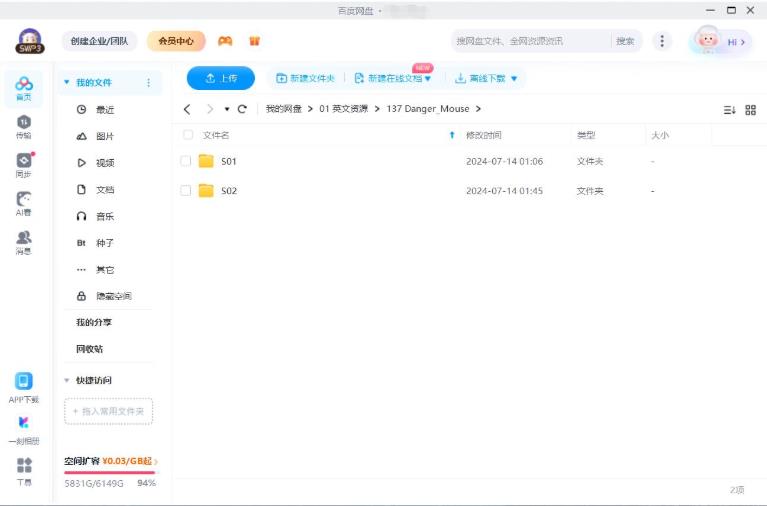Open the sort order icon

tap(729, 110)
